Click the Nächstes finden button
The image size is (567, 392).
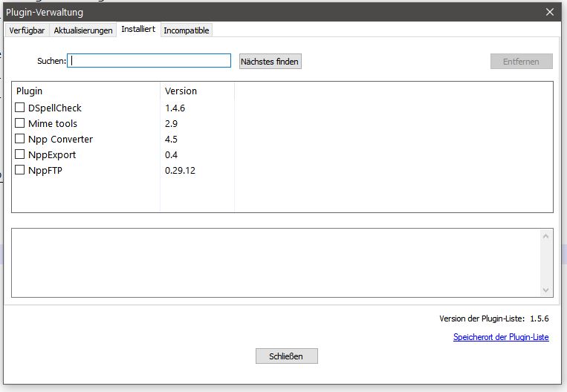coord(270,62)
